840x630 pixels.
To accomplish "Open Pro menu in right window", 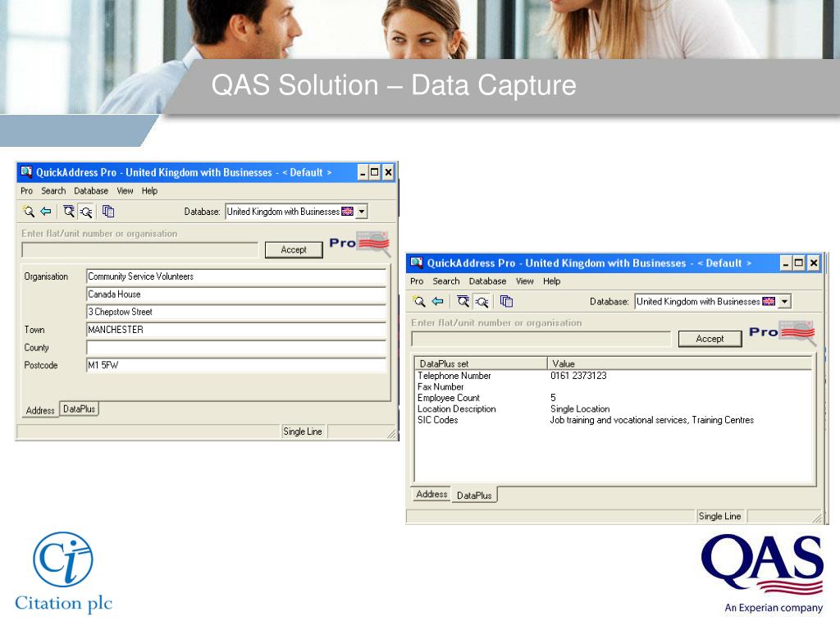I will [x=417, y=281].
